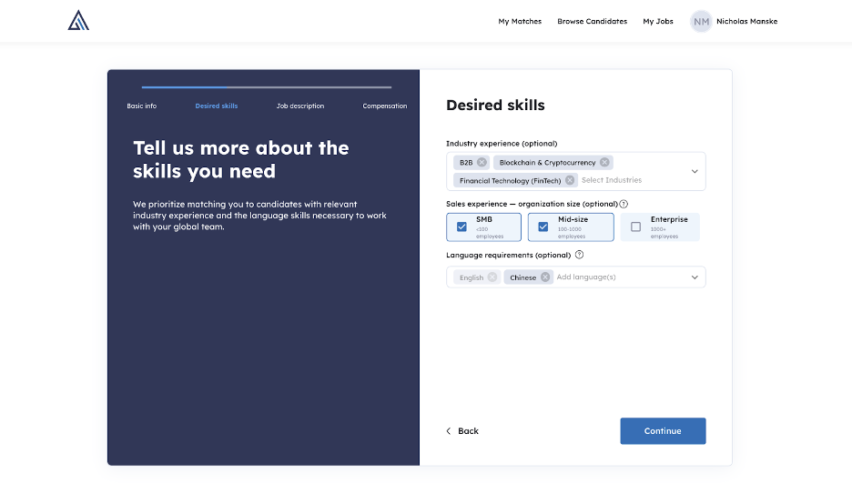Image resolution: width=852 pixels, height=504 pixels.
Task: Uncheck the Mid-size organization checkbox
Action: tap(543, 227)
